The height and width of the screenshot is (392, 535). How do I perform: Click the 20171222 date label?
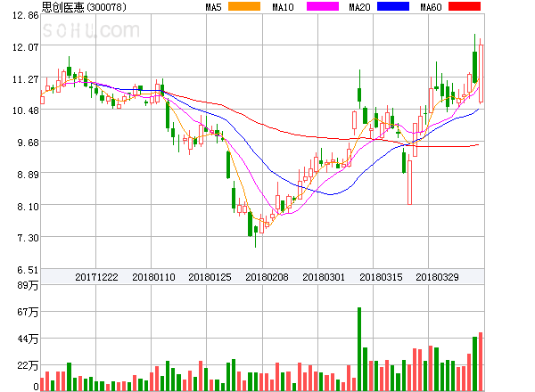(x=96, y=277)
